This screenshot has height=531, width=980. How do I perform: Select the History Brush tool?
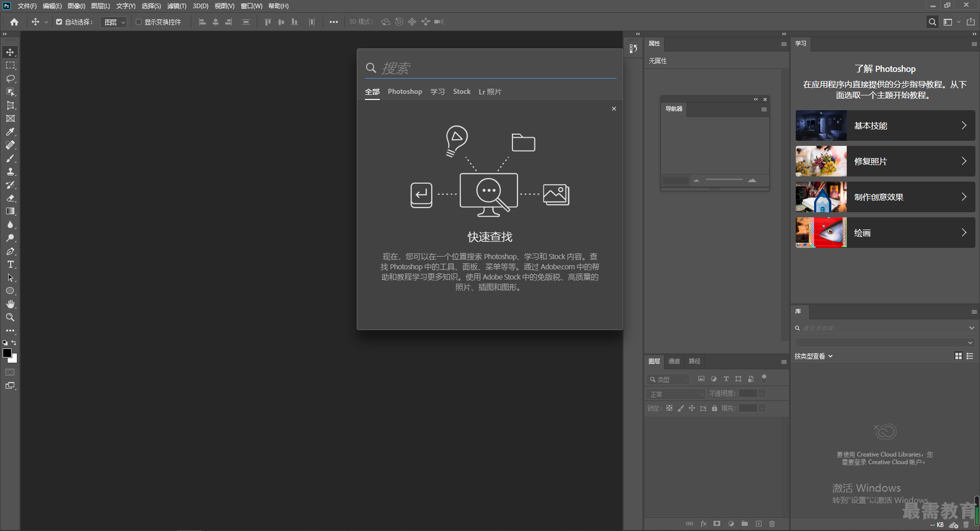click(x=10, y=185)
